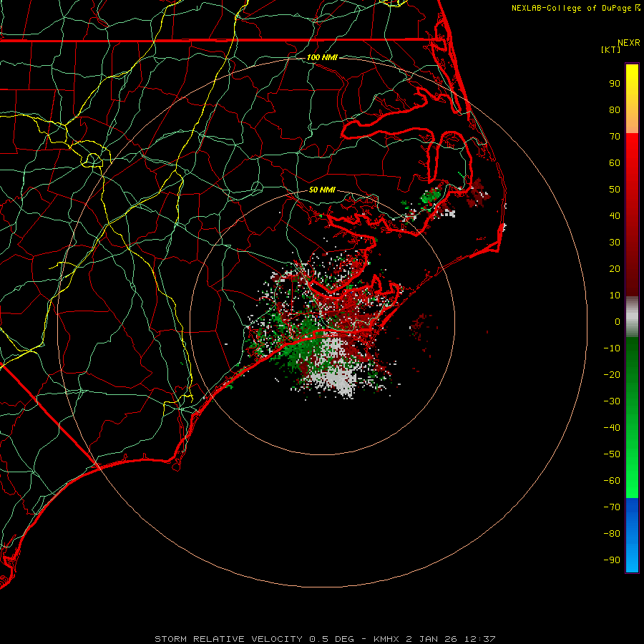Click the -30 value on the velocity scale
Image resolution: width=644 pixels, height=644 pixels.
pyautogui.click(x=612, y=401)
